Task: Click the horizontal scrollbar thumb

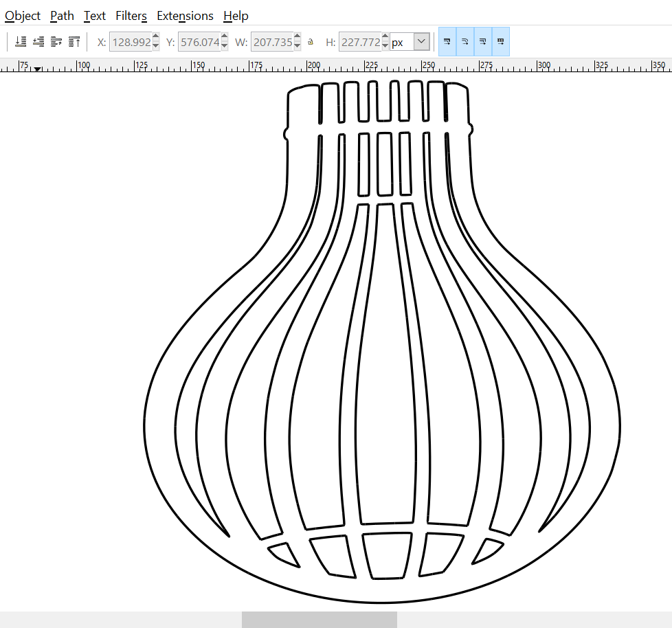Action: click(320, 620)
